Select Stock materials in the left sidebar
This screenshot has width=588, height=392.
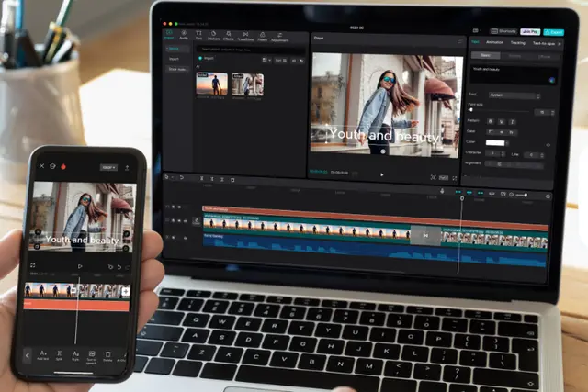click(x=177, y=70)
